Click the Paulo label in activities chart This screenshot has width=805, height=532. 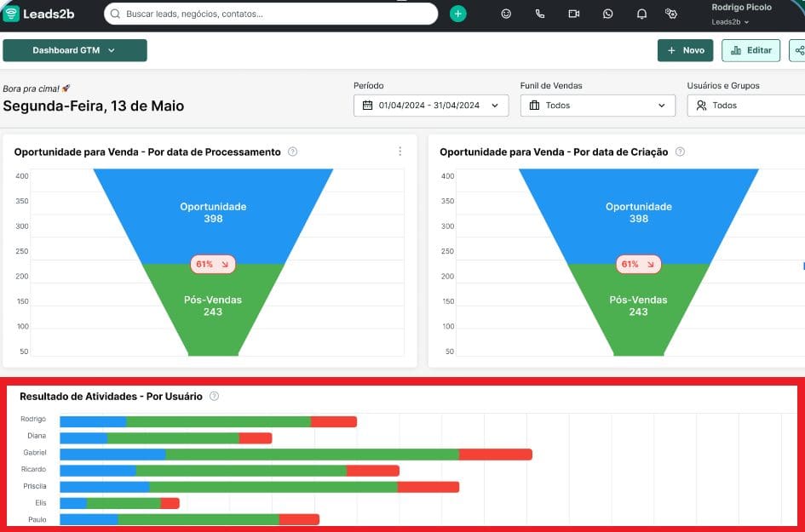click(37, 519)
